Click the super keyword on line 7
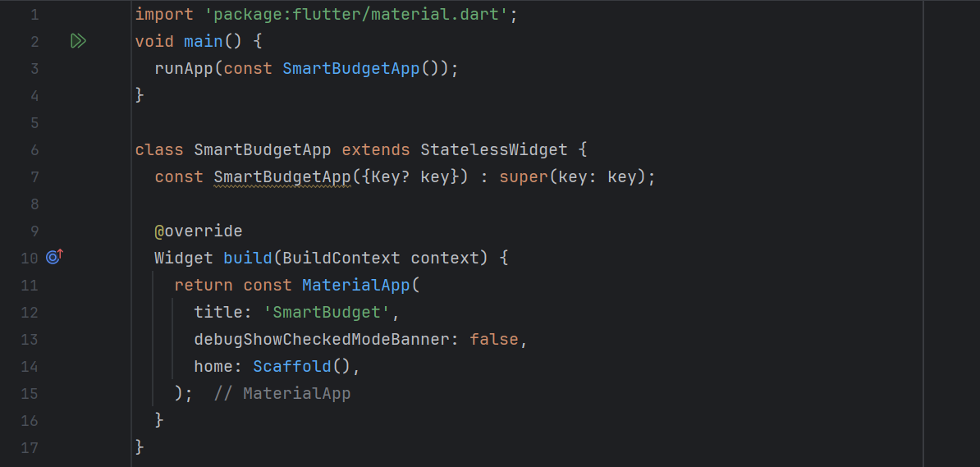980x467 pixels. coord(523,177)
